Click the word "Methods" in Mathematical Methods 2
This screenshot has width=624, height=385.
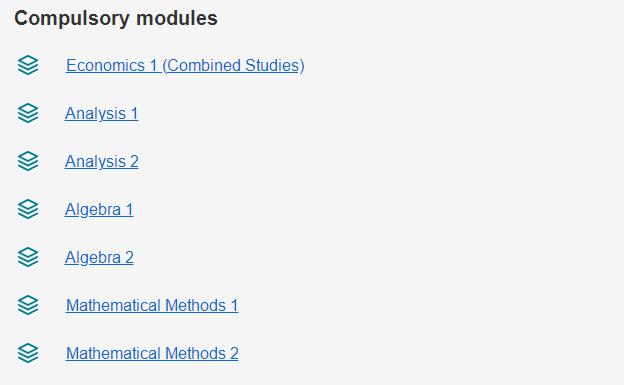(x=195, y=354)
